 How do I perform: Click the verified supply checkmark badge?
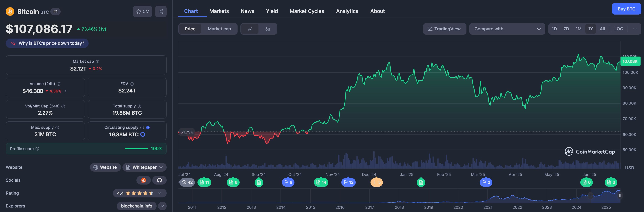(x=148, y=128)
